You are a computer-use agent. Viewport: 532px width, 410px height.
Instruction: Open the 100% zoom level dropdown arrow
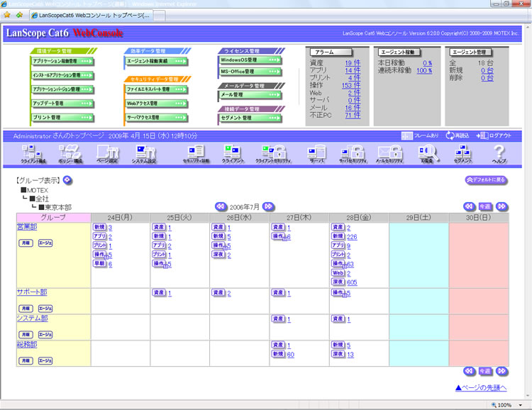[520, 405]
